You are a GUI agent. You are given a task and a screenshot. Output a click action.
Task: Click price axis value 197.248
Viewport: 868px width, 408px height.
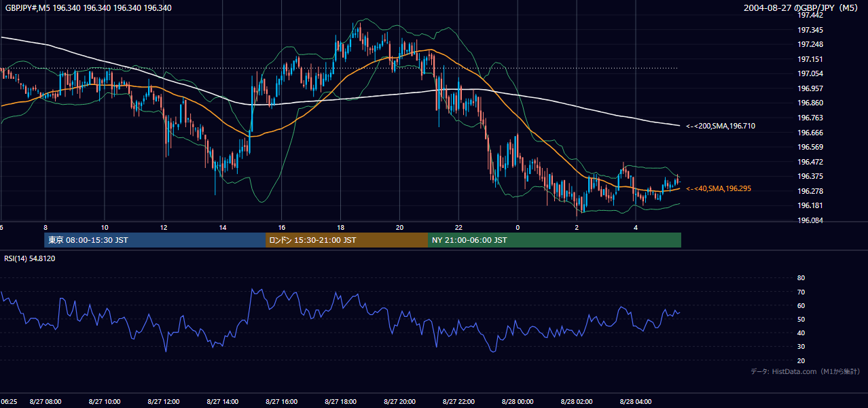[810, 45]
